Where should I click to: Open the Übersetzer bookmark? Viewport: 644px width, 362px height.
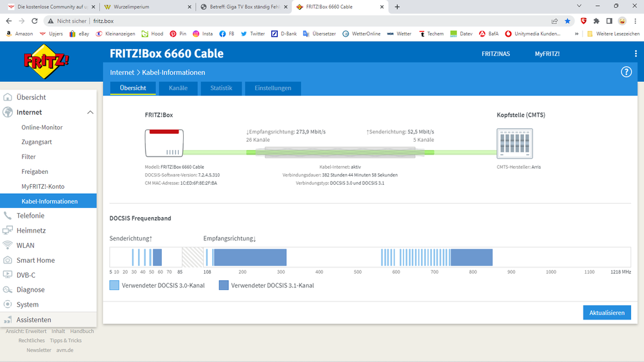pos(319,33)
